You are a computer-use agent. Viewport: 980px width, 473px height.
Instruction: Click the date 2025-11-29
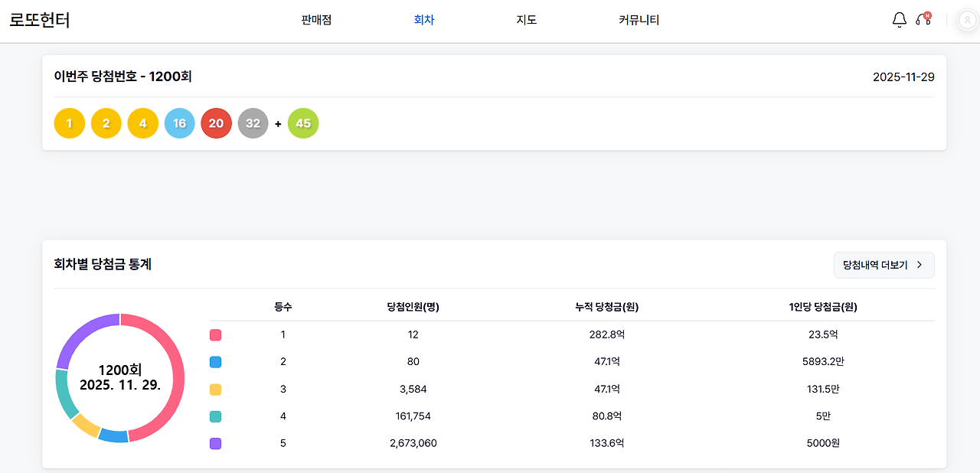(903, 77)
